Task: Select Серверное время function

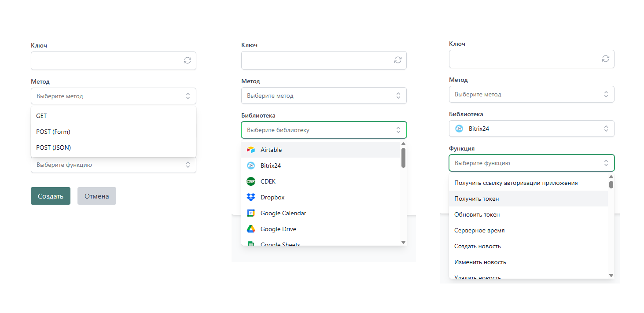Action: (528, 230)
